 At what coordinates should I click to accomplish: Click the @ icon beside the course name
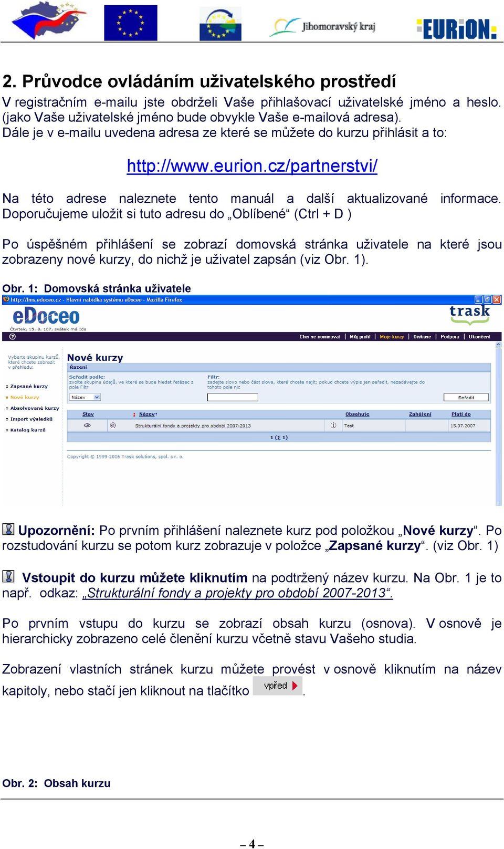click(113, 426)
